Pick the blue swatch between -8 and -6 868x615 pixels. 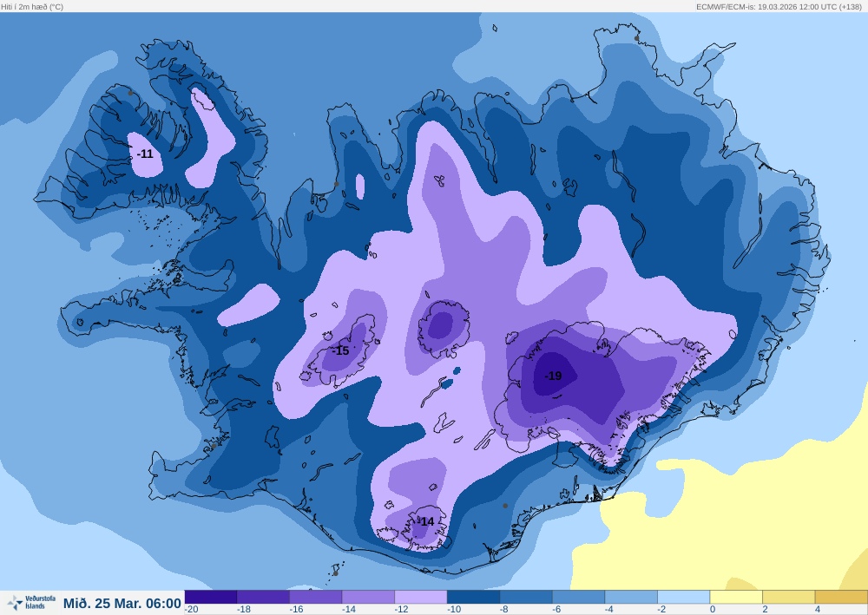(526, 597)
